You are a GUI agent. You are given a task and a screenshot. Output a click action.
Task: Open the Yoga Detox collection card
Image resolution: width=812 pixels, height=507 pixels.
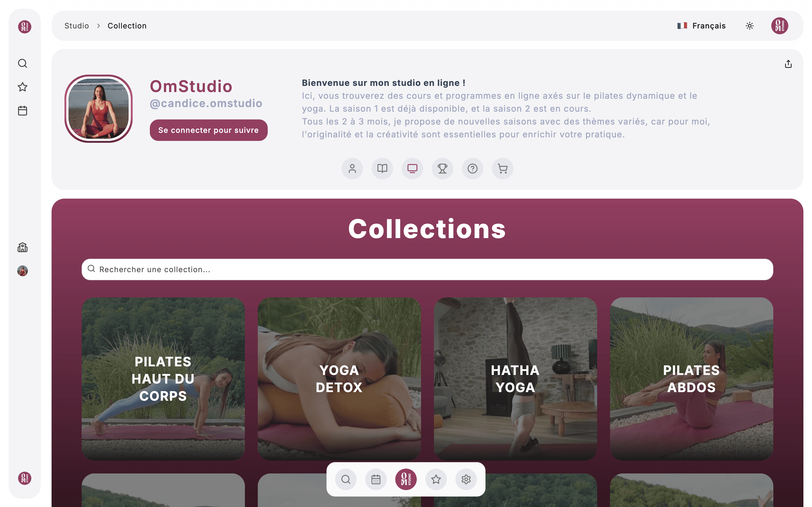339,379
